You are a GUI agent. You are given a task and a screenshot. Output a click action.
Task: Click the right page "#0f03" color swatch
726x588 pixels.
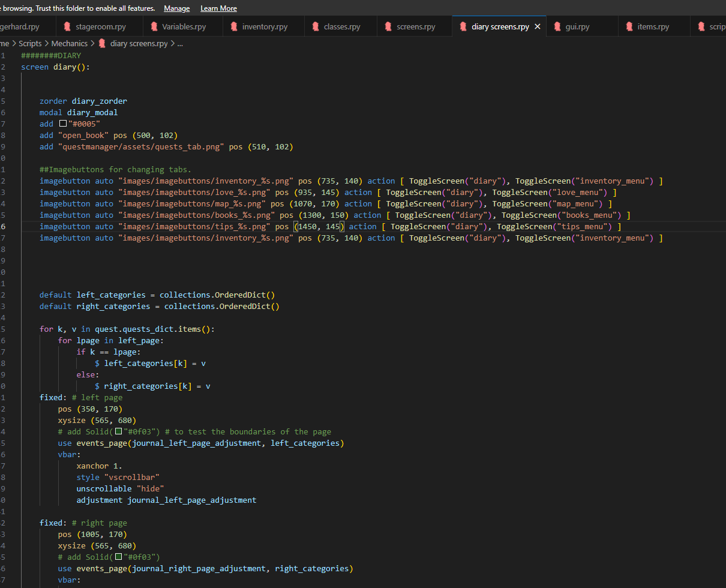(x=119, y=557)
